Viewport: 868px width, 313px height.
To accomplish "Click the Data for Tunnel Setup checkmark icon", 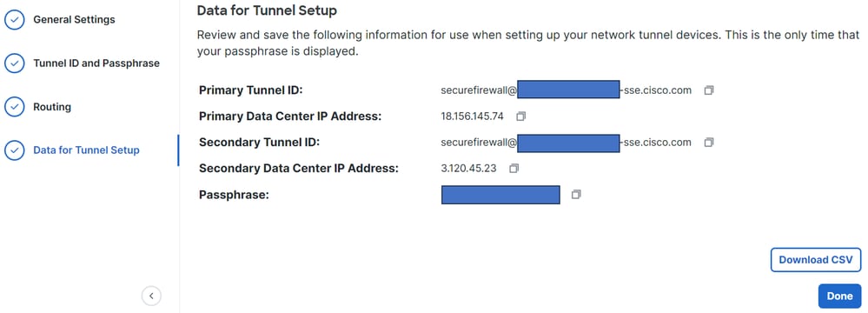I will click(15, 150).
